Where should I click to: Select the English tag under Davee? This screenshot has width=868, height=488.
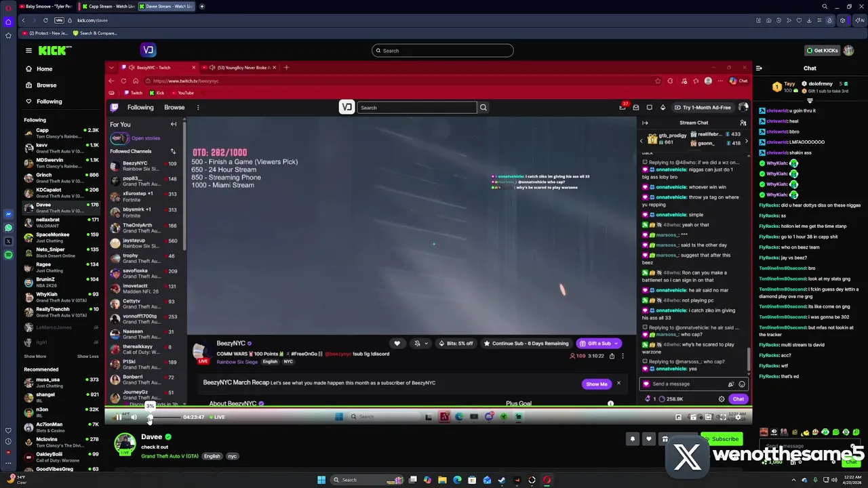212,456
